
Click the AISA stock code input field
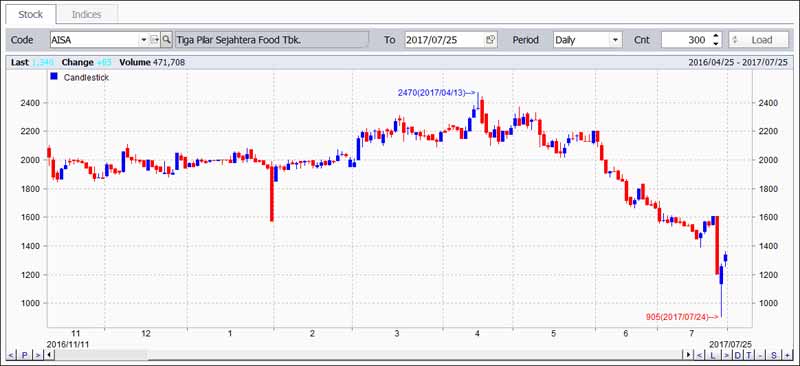coord(94,40)
